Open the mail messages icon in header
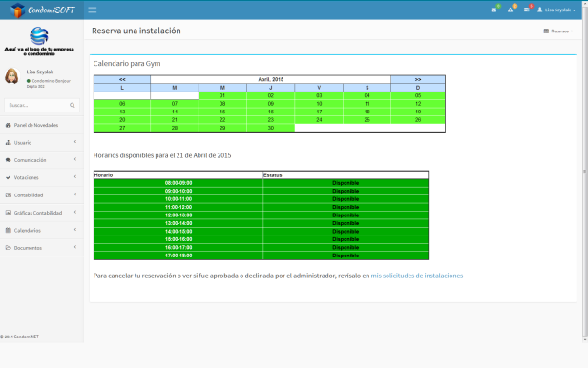 click(493, 10)
